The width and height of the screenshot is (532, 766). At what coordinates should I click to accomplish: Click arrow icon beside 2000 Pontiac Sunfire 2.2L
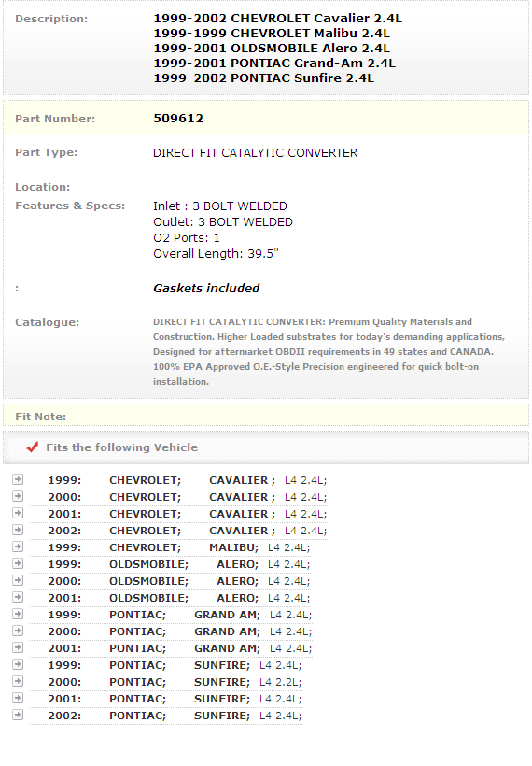(18, 681)
